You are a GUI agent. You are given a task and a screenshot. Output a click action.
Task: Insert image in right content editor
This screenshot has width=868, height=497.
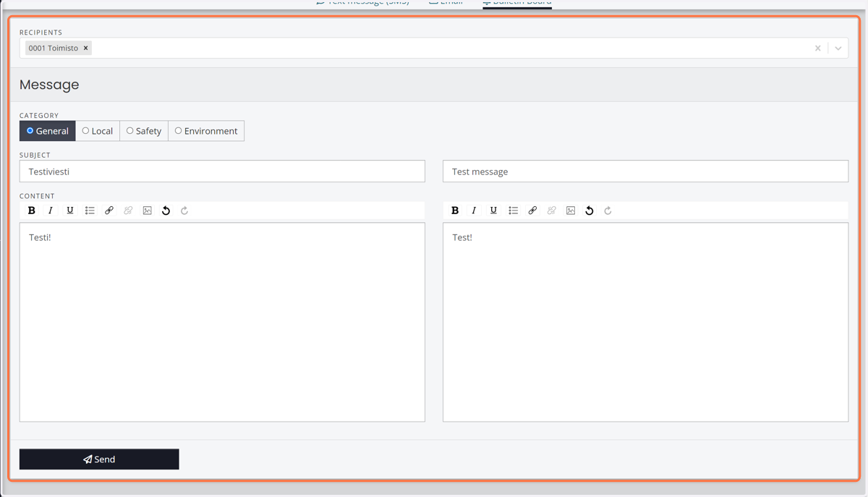point(571,211)
